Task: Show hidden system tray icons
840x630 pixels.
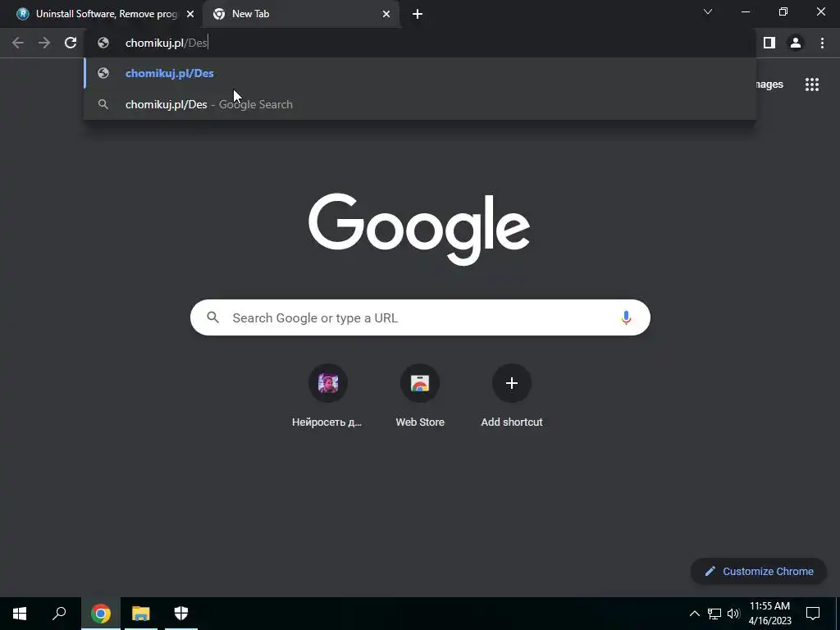Action: tap(694, 614)
